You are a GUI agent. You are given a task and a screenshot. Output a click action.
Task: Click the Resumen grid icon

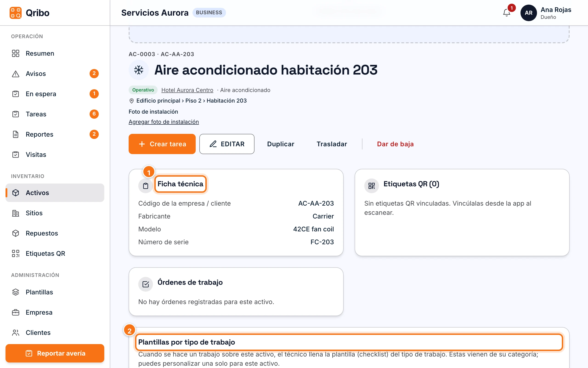pyautogui.click(x=16, y=53)
